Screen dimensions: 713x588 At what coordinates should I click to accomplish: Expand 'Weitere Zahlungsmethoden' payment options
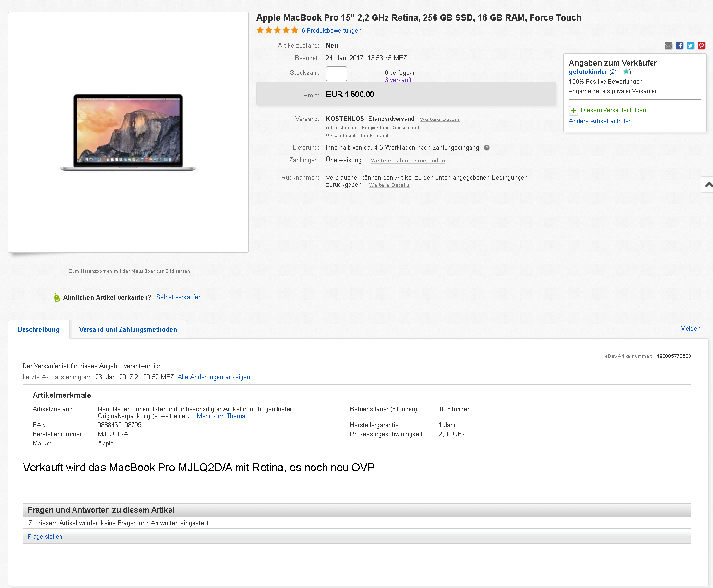pyautogui.click(x=408, y=161)
